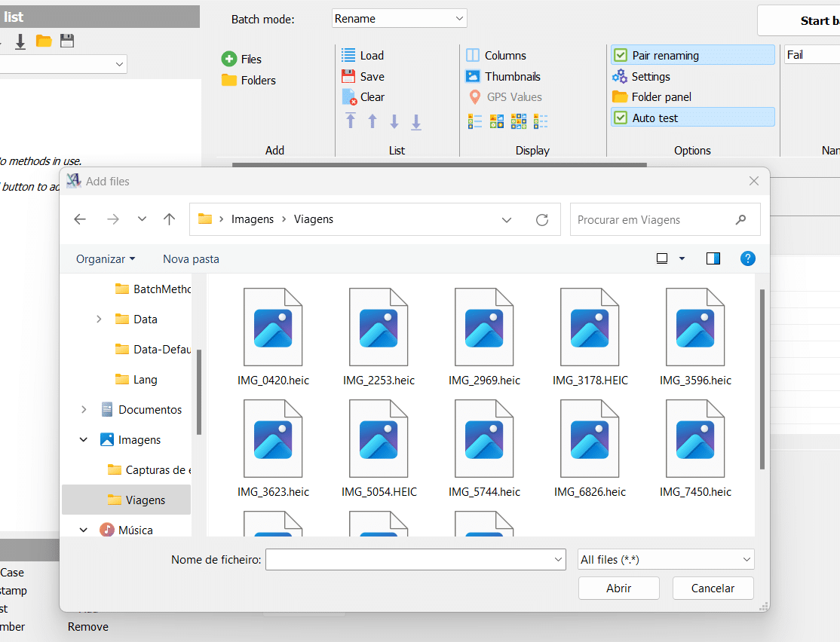Viewport: 840px width, 642px height.
Task: Toggle the preview pane icon
Action: click(713, 258)
